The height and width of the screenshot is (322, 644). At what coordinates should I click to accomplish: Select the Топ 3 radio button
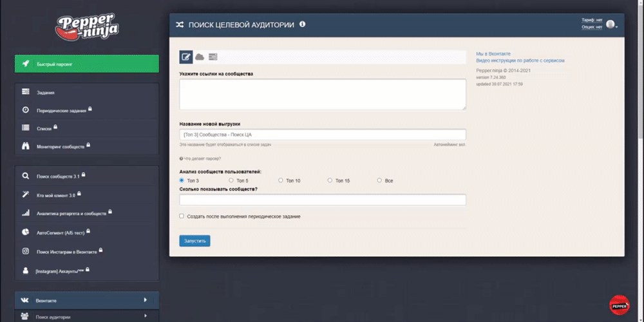click(182, 180)
